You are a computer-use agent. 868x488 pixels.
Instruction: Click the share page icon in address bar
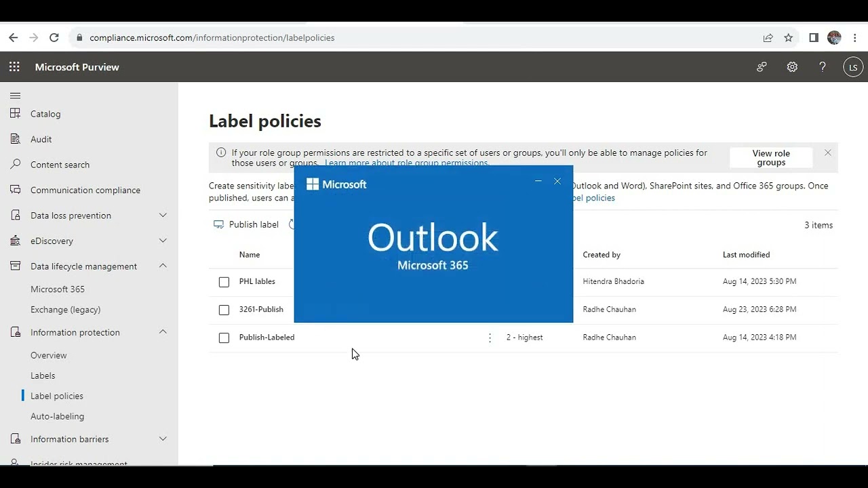[768, 38]
